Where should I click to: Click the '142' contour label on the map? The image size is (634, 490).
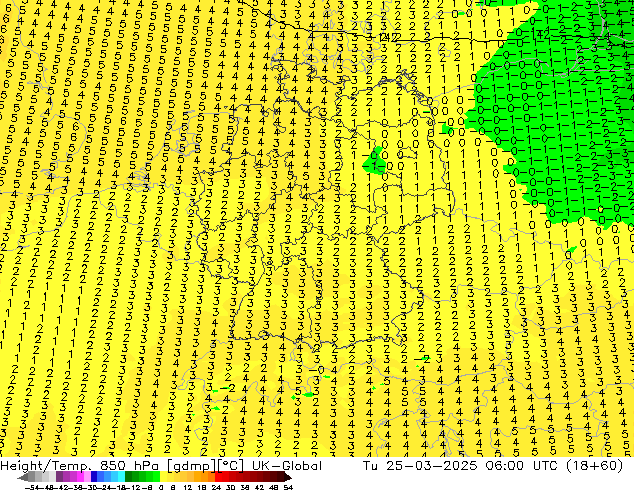[387, 38]
